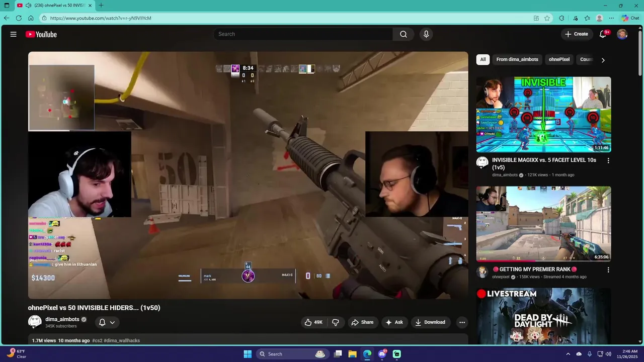Open options for INVISIBLE MAGIXX video
The image size is (644, 362).
608,161
